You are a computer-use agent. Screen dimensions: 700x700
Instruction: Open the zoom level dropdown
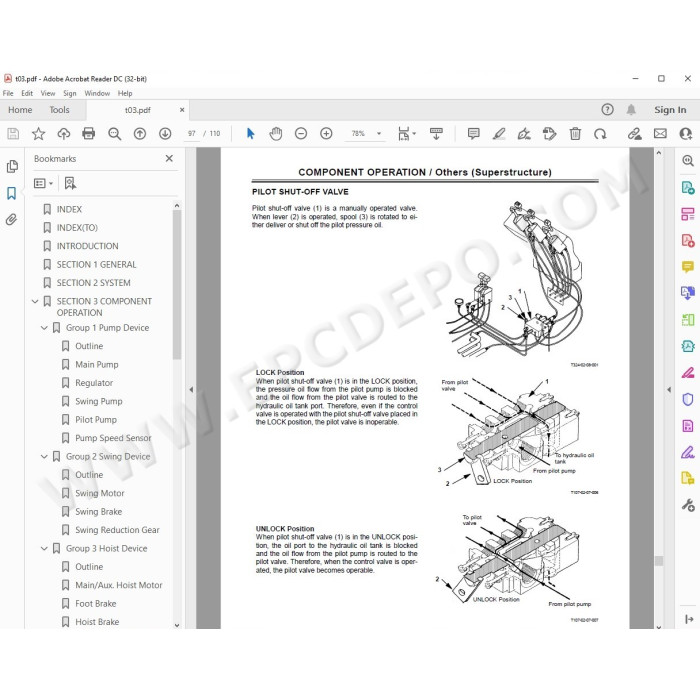[x=379, y=133]
